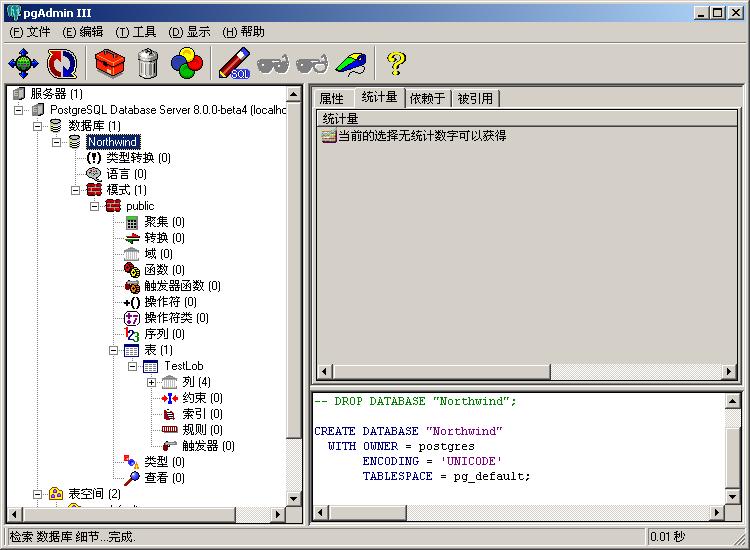Click SQL pane horizontal scrollbar right arrow
This screenshot has height=550, width=750.
717,513
